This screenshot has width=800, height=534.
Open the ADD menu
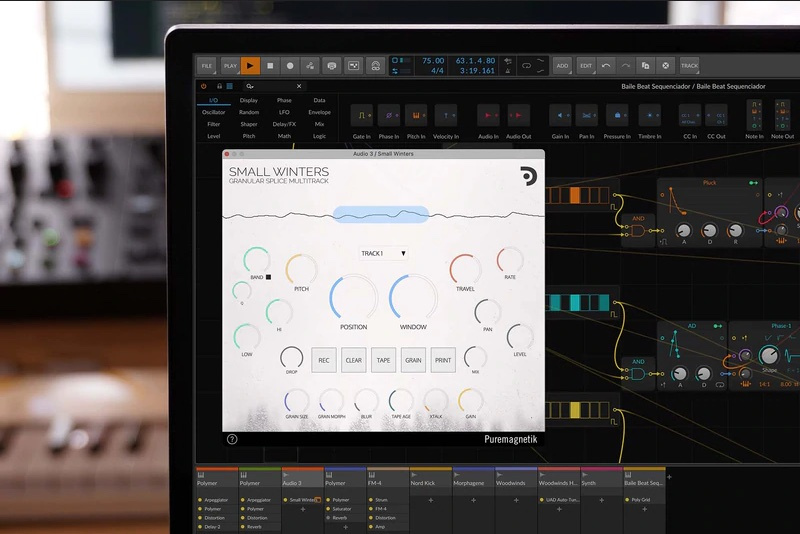coord(562,66)
